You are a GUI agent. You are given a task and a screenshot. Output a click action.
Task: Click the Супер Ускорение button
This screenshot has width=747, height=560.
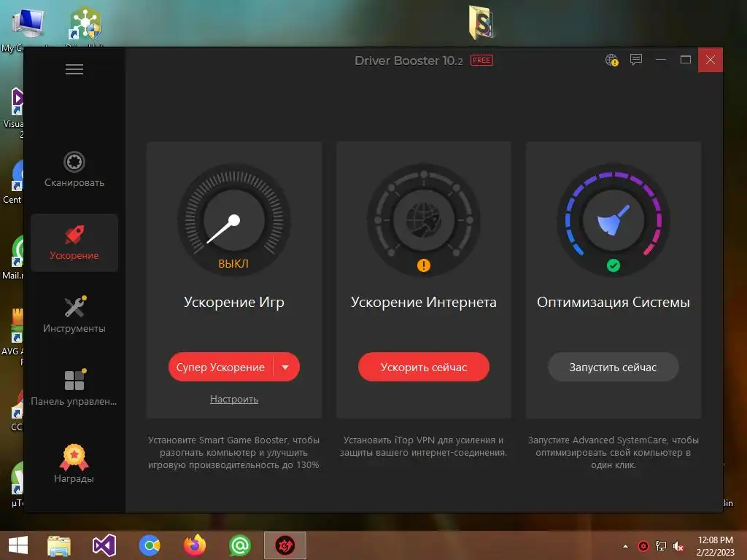point(220,367)
